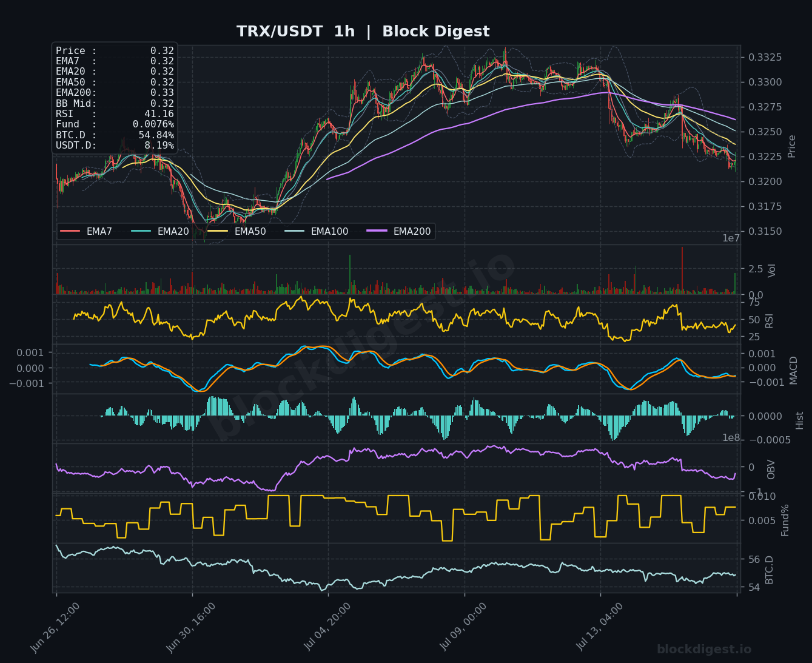
Task: Click the RSI 25 axis tick
Action: click(754, 337)
